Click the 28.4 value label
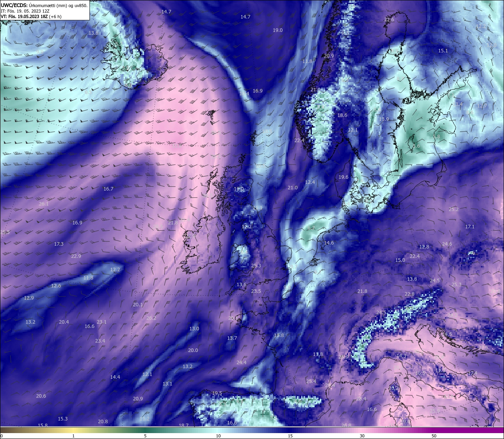The width and height of the screenshot is (504, 439). (361, 399)
